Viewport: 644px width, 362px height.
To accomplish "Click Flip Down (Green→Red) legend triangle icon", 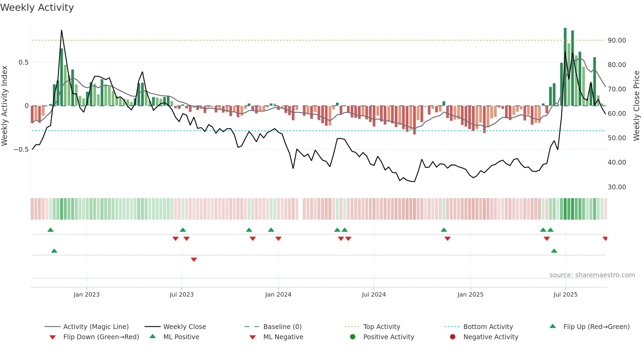I will pos(53,337).
